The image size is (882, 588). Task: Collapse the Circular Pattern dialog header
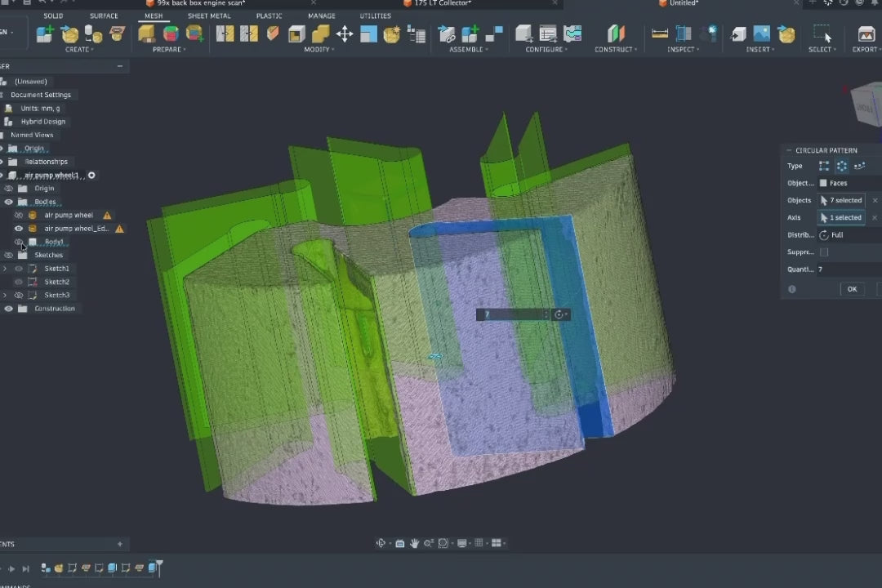789,150
